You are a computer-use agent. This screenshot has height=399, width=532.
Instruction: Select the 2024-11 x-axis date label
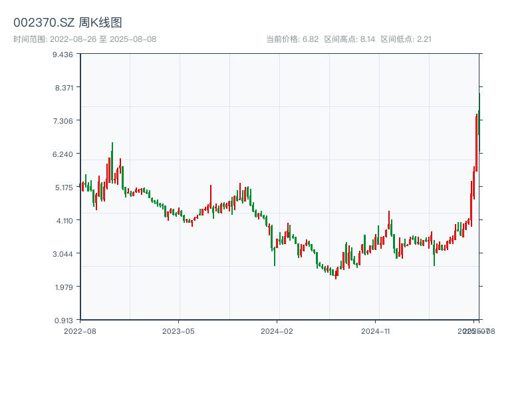375,331
